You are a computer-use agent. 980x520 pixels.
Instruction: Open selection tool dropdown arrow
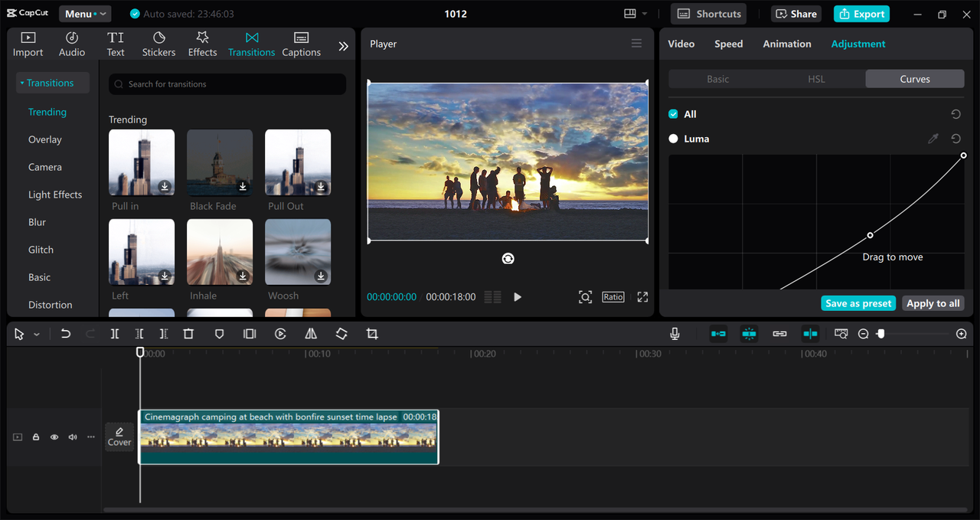[37, 335]
